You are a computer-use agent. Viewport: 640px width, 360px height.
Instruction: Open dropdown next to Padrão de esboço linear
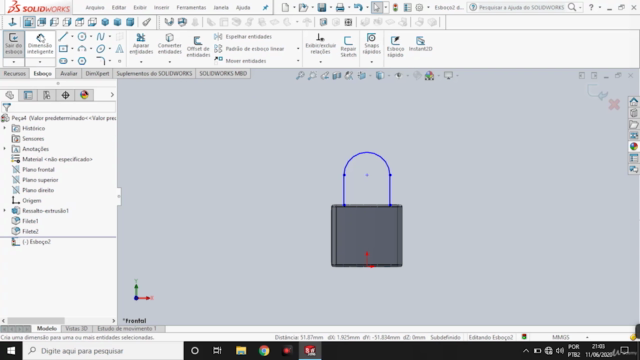pos(298,49)
